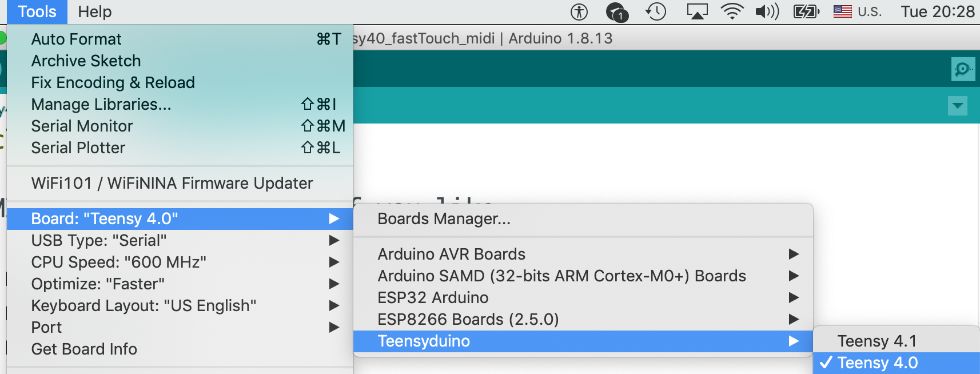Open the Tools menu

click(37, 11)
